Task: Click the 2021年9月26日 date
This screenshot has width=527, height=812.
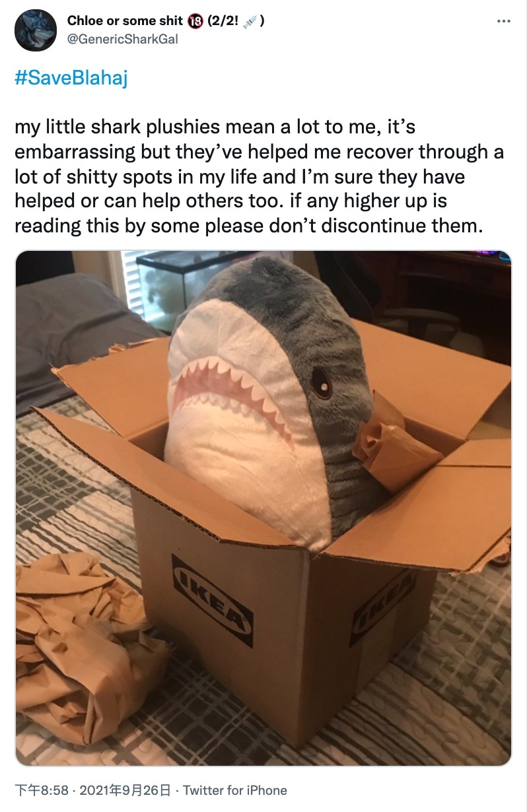Action: [125, 790]
